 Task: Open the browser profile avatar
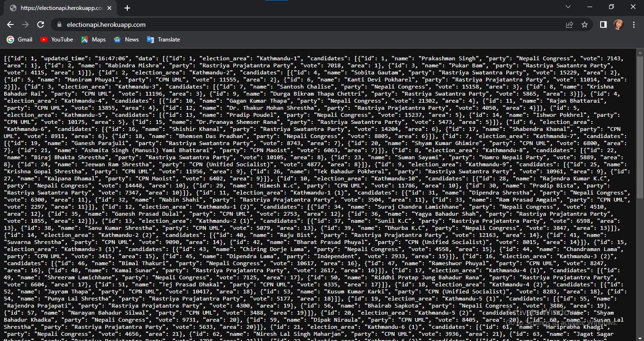pos(619,24)
